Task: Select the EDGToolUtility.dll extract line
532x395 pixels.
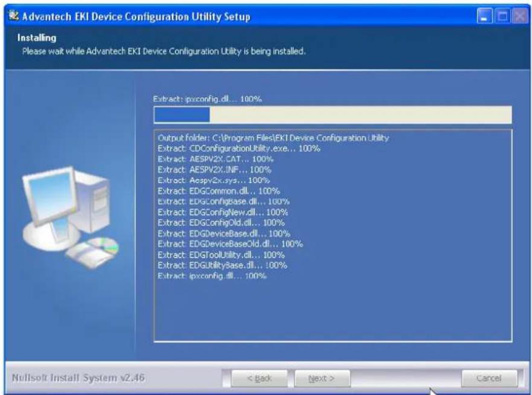Action: 221,255
